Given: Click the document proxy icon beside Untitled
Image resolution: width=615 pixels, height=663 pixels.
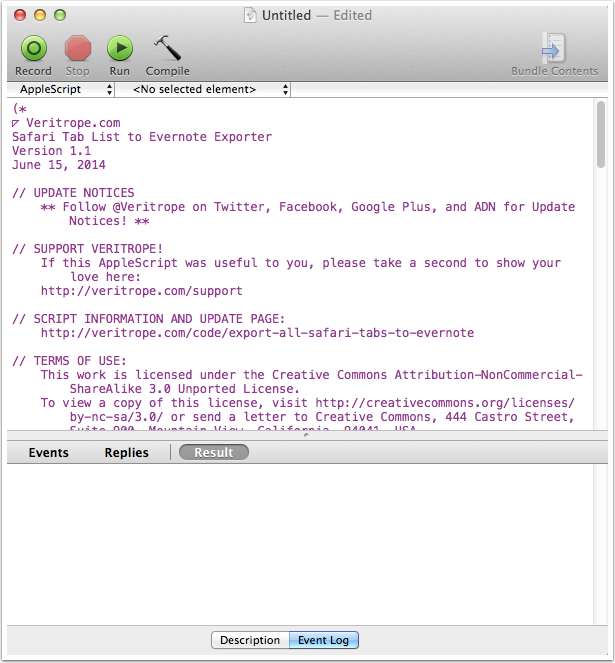Looking at the screenshot, I should click(250, 15).
